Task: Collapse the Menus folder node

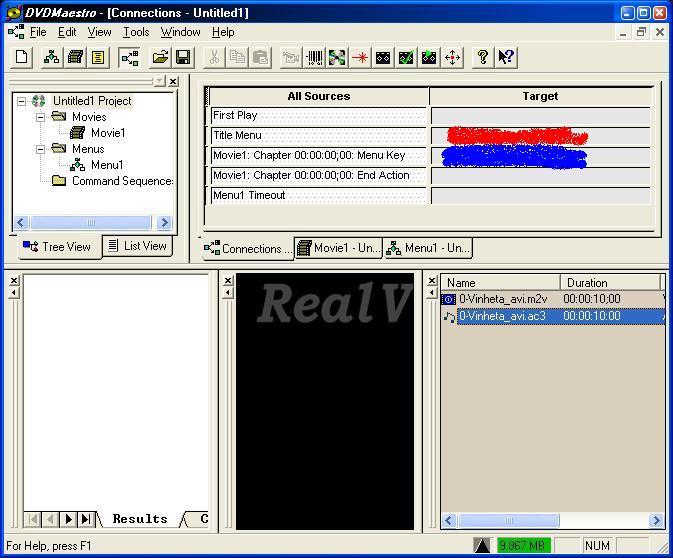Action: [40, 149]
